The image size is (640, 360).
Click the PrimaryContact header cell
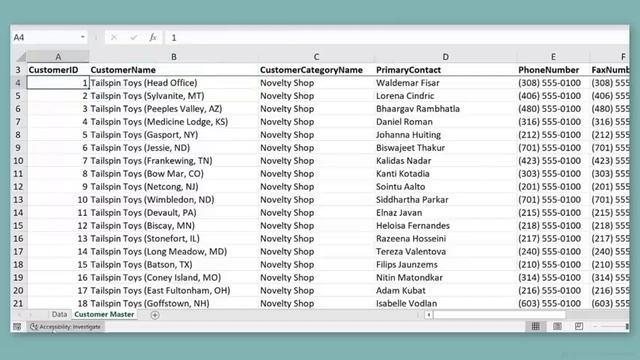445,70
